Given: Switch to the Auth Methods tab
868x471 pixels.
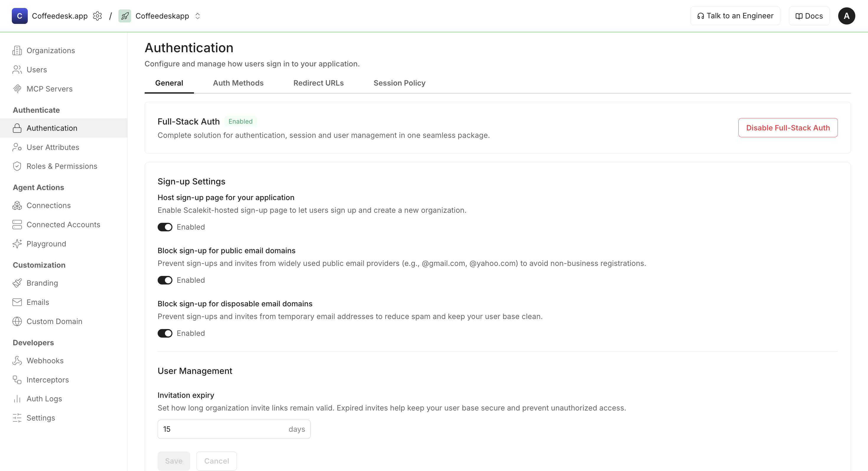Looking at the screenshot, I should click(238, 83).
